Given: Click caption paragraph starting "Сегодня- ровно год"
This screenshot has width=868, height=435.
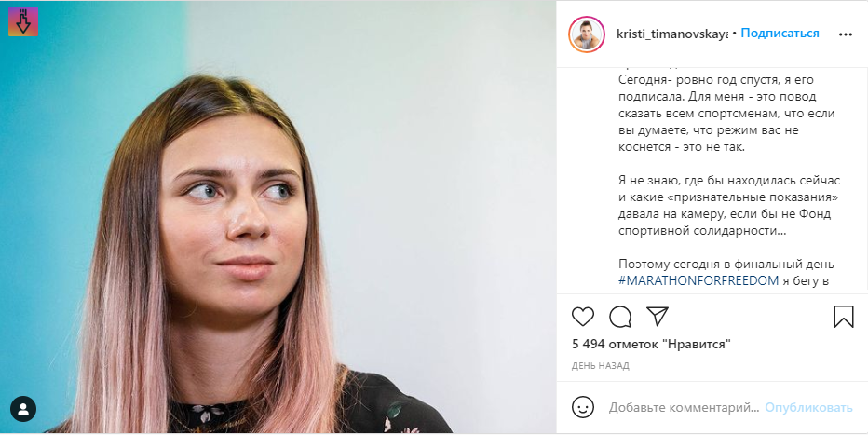Looking at the screenshot, I should [726, 113].
